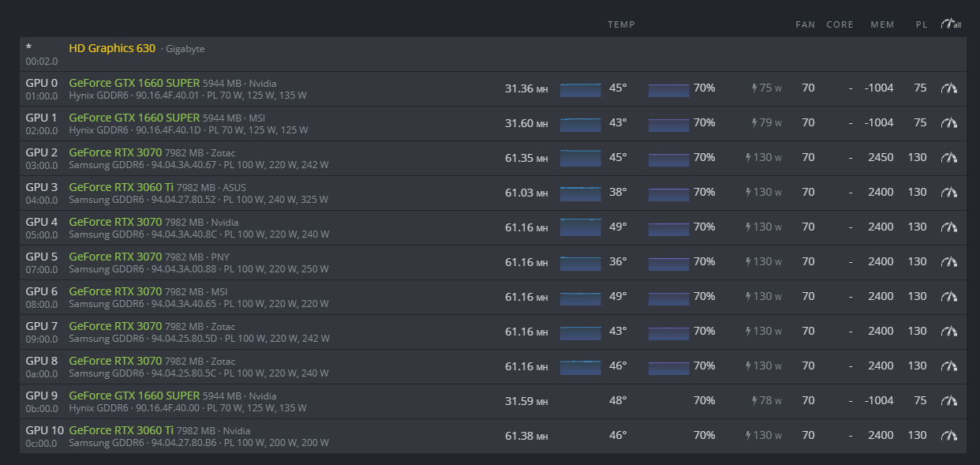Click GPU 4 overclock tuning icon
Screen dimensions: 980x465
pyautogui.click(x=948, y=227)
